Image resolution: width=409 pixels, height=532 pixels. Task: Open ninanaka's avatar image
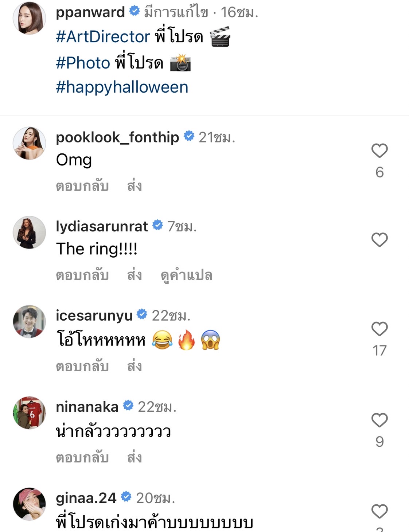click(x=29, y=413)
